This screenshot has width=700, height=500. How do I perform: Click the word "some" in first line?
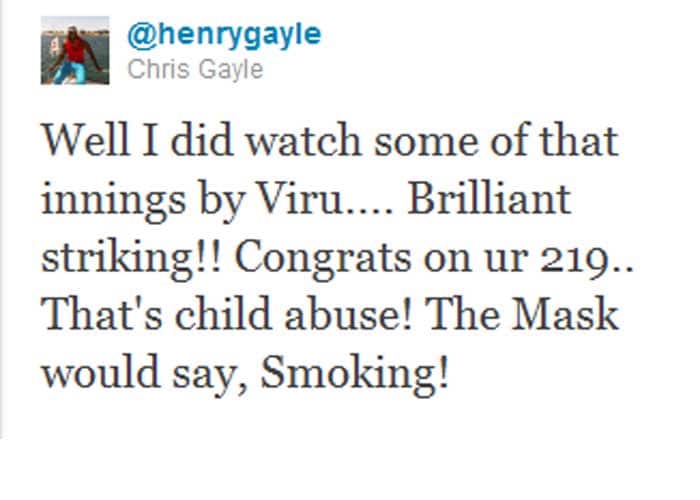[426, 143]
